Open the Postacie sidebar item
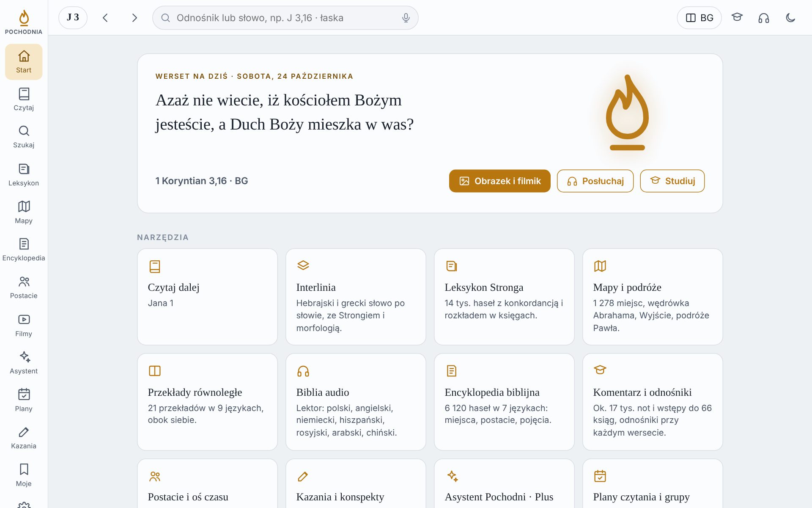 24,287
